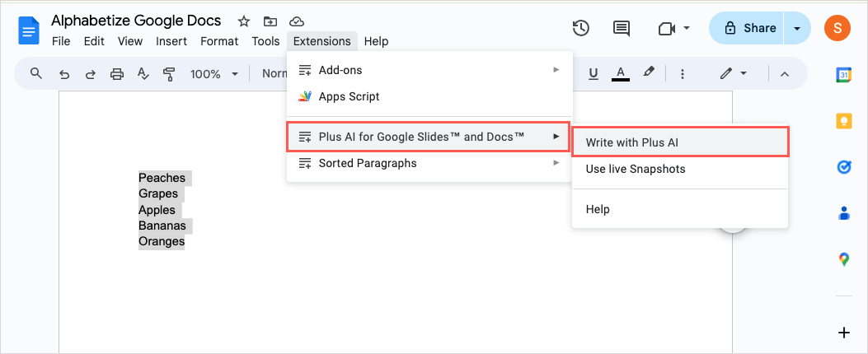Screen dimensions: 868x354
Task: Click the word Apples
Action: coord(157,210)
